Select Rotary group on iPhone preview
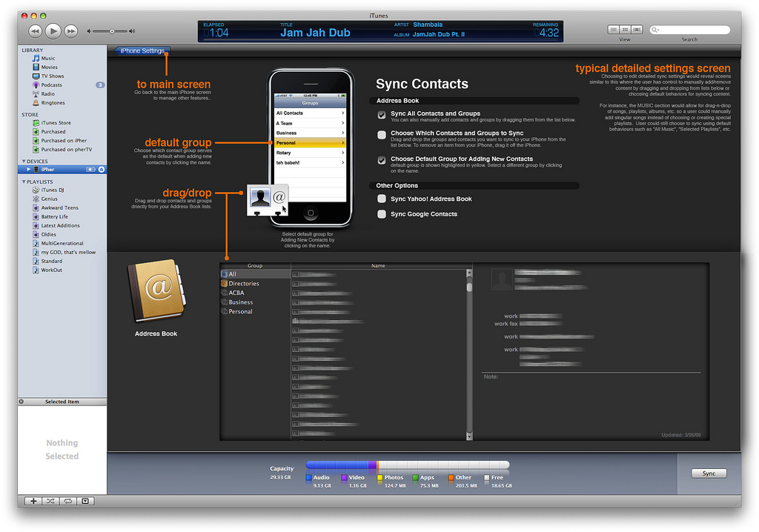 click(310, 153)
